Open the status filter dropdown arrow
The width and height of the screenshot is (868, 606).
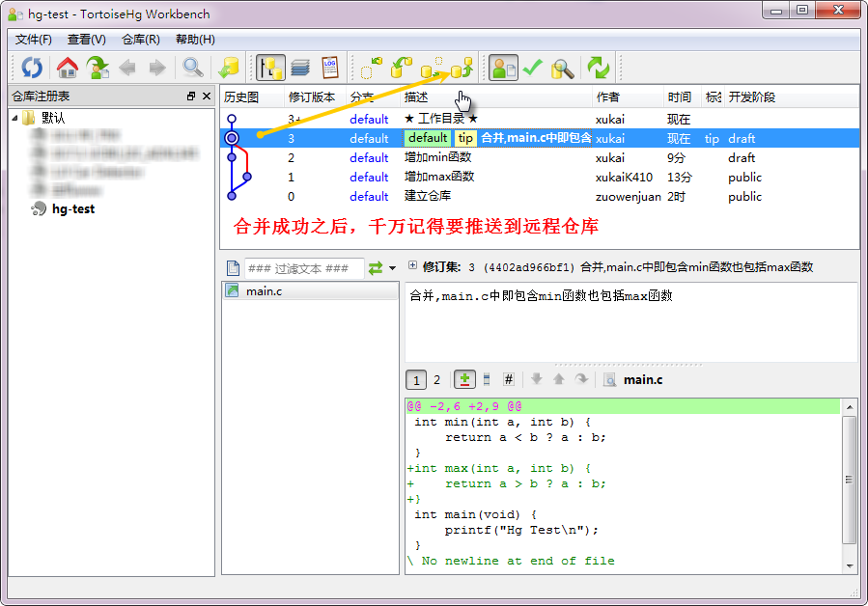pos(392,268)
